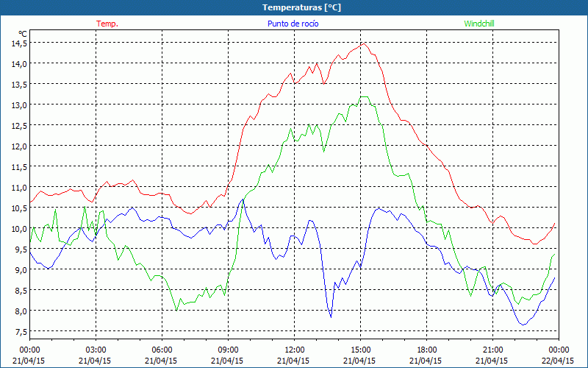The height and width of the screenshot is (368, 588).
Task: Click the Temperaturas [°C] chart title
Action: point(301,7)
